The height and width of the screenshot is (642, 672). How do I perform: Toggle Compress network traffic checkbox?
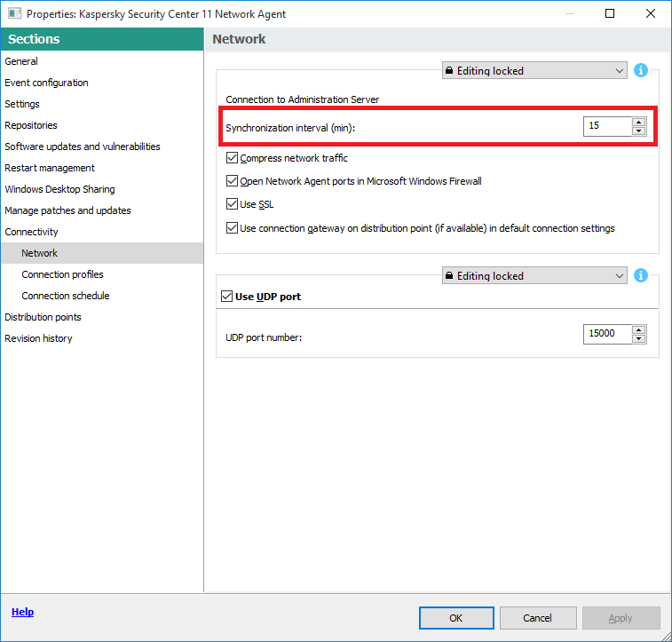tap(232, 158)
